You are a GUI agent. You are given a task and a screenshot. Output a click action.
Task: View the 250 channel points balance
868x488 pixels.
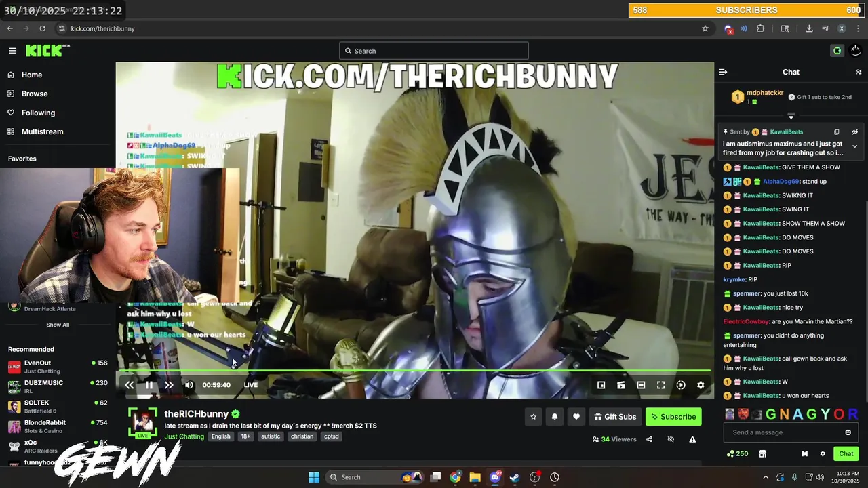pyautogui.click(x=737, y=453)
